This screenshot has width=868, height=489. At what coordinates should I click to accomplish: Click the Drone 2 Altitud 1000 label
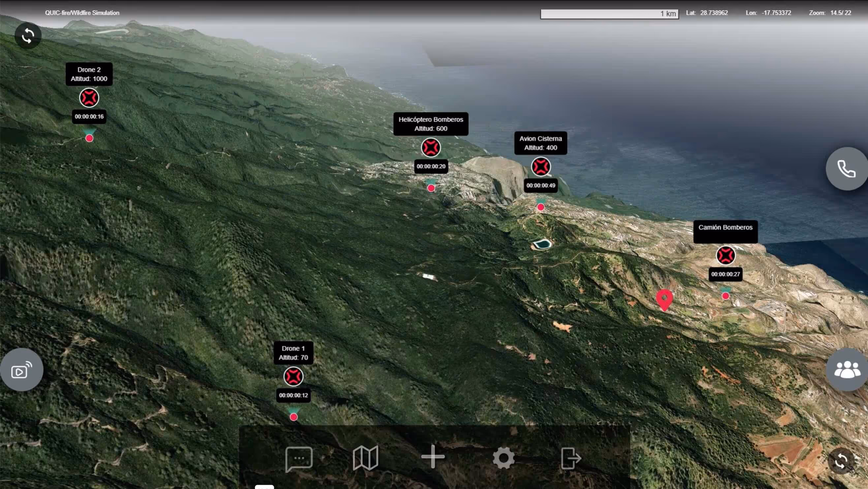point(89,74)
